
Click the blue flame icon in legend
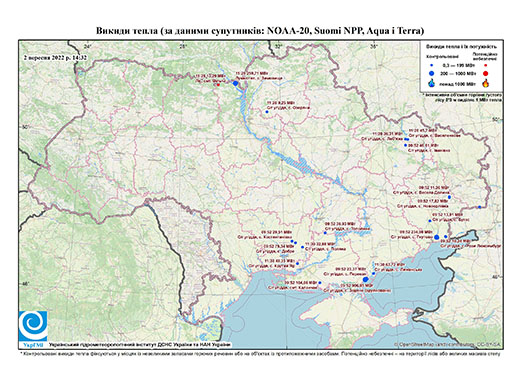pos(432,83)
